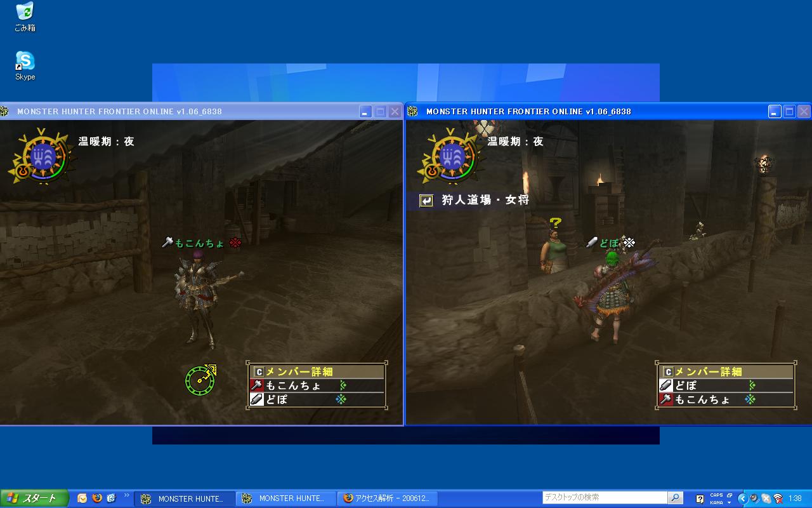Minimize the left Monster Hunter window
This screenshot has height=508, width=812.
click(365, 112)
